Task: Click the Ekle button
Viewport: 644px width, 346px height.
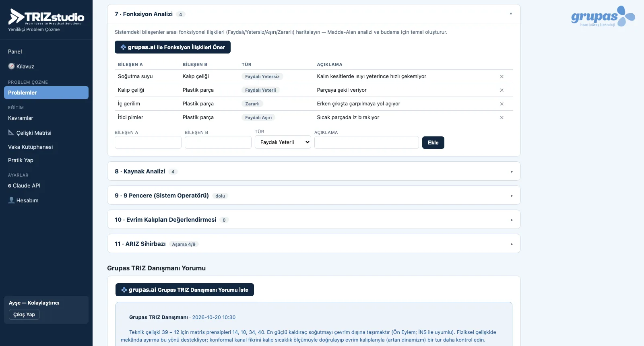Action: (x=433, y=142)
